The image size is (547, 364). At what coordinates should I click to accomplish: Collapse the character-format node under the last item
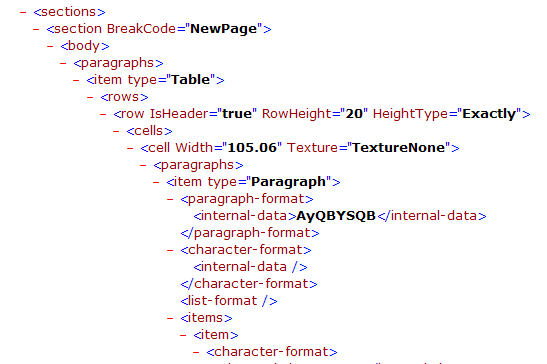tap(196, 352)
